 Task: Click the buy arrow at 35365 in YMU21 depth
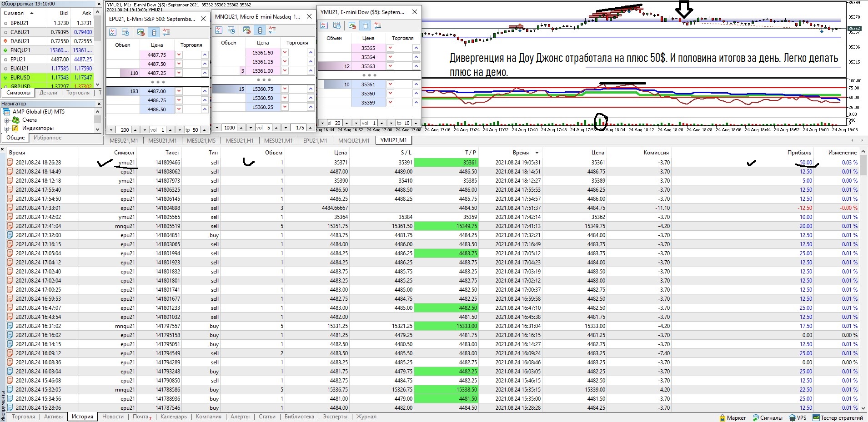[x=416, y=48]
